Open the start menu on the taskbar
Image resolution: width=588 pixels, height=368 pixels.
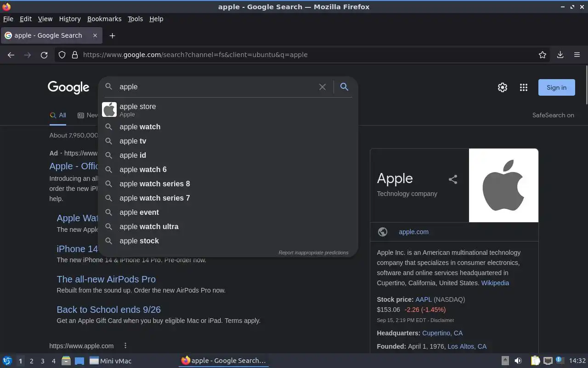(x=7, y=361)
